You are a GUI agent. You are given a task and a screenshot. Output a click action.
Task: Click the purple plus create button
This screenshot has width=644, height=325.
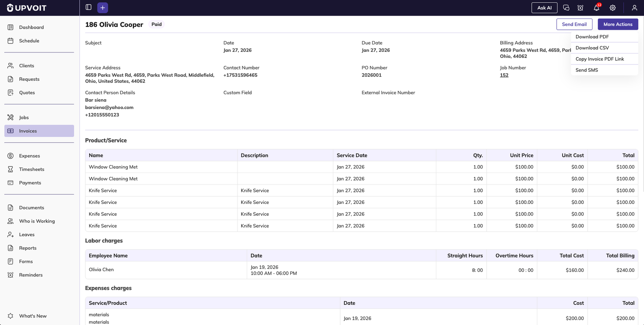[103, 8]
